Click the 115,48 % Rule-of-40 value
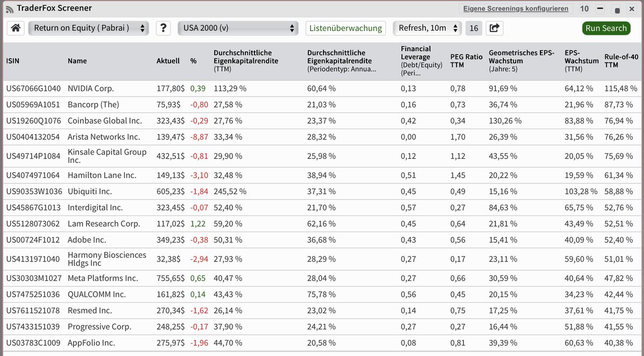 621,88
